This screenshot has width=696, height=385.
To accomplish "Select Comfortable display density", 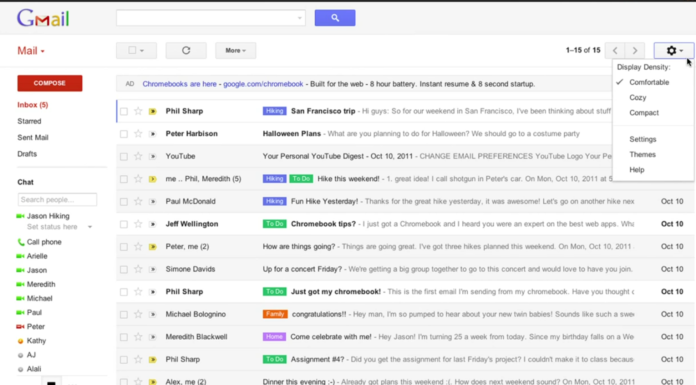I will [649, 82].
